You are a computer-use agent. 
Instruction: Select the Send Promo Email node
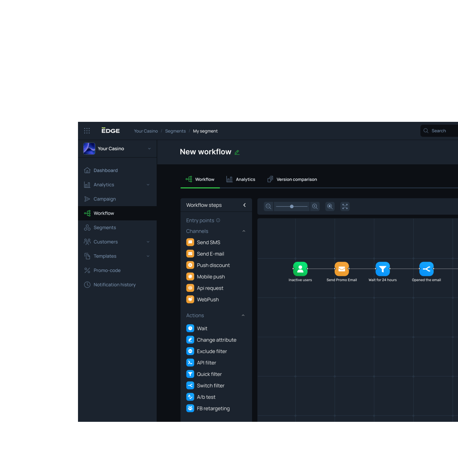[342, 269]
